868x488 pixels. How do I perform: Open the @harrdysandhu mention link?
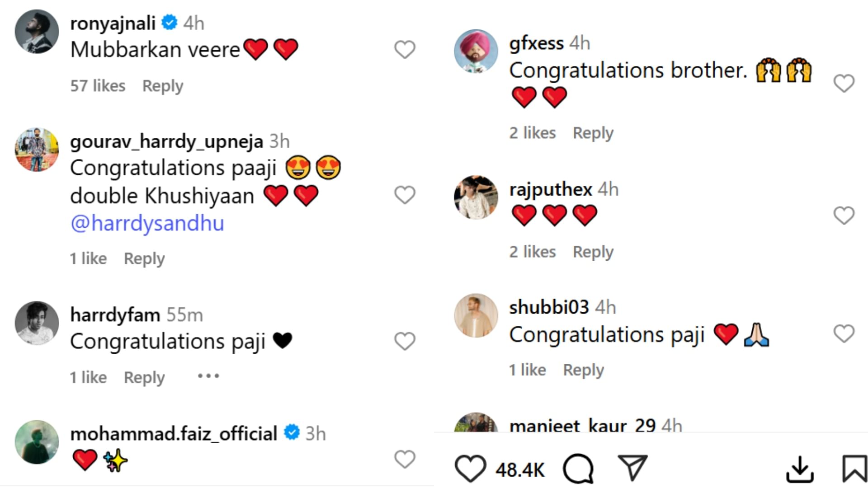[147, 223]
